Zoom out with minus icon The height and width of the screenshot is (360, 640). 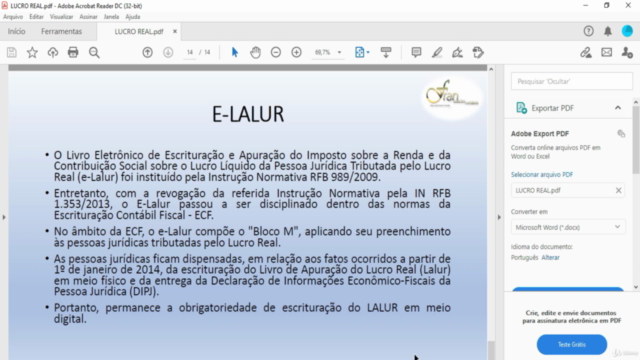tap(276, 52)
